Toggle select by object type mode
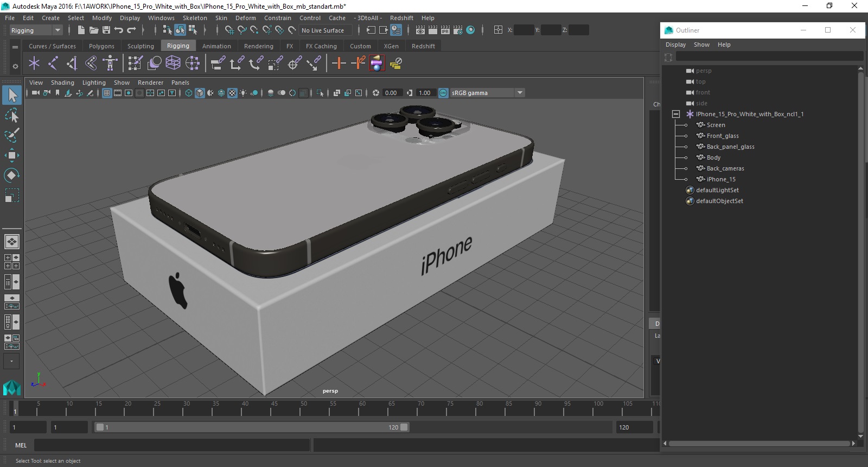This screenshot has height=467, width=868. [180, 30]
